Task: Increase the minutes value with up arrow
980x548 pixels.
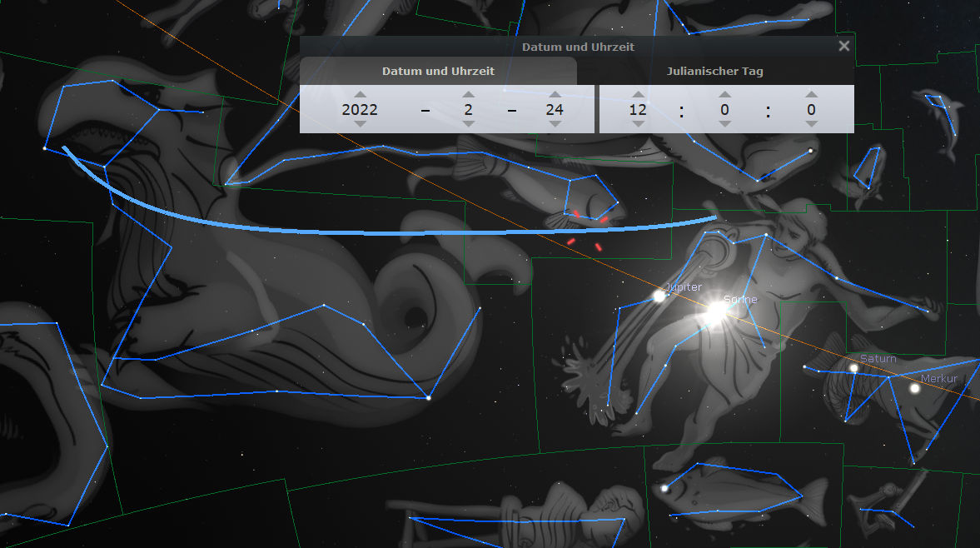Action: tap(724, 95)
